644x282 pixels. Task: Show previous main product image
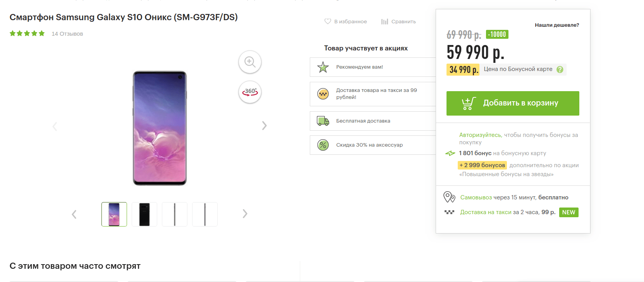click(x=55, y=126)
